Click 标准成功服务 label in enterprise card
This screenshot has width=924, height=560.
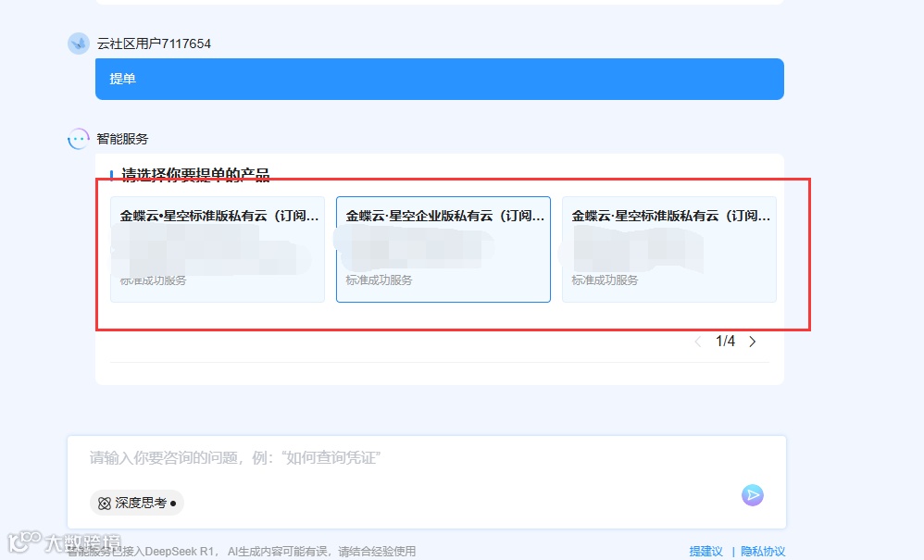pos(379,280)
